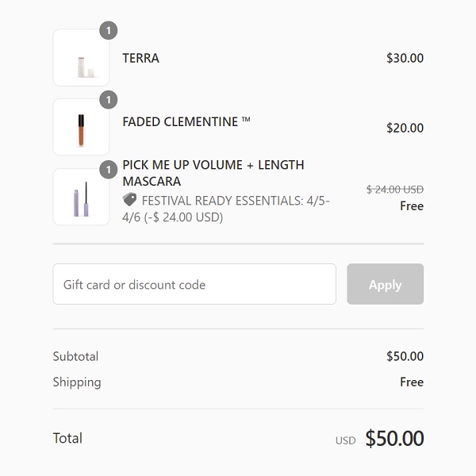Screen dimensions: 476x476
Task: Click the $20.00 Faded Clementine price
Action: (x=405, y=128)
